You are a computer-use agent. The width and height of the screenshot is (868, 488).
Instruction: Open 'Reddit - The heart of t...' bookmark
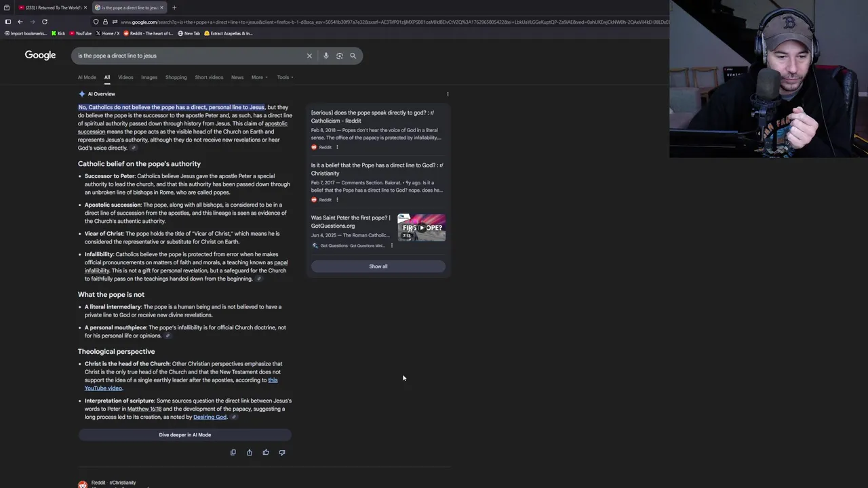click(149, 33)
